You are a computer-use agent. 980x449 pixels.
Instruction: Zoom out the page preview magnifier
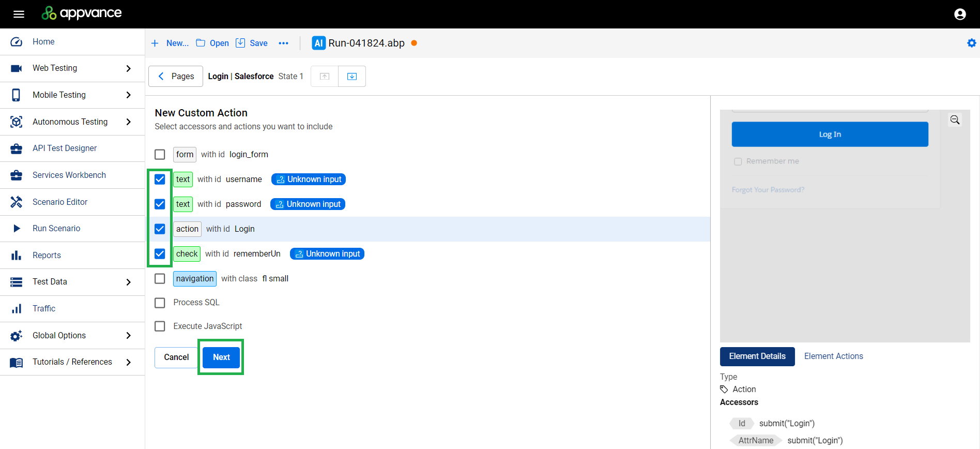[x=955, y=120]
